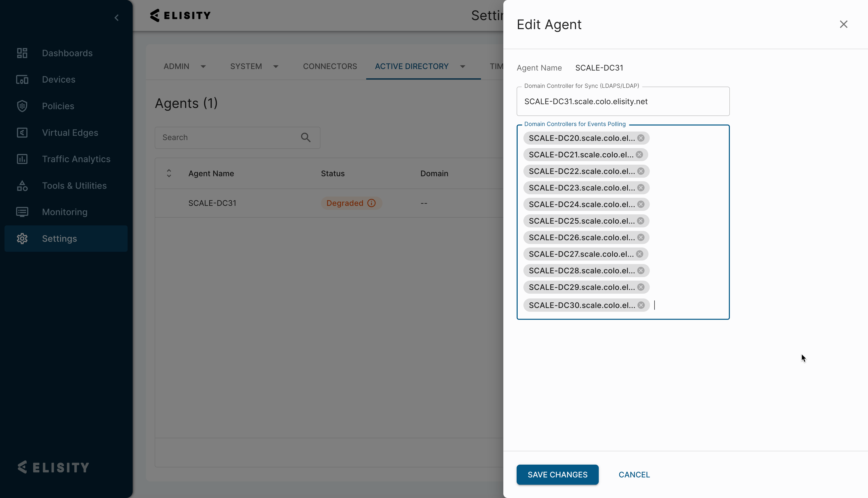Switch to the SYSTEM tab
The height and width of the screenshot is (498, 868).
tap(246, 66)
